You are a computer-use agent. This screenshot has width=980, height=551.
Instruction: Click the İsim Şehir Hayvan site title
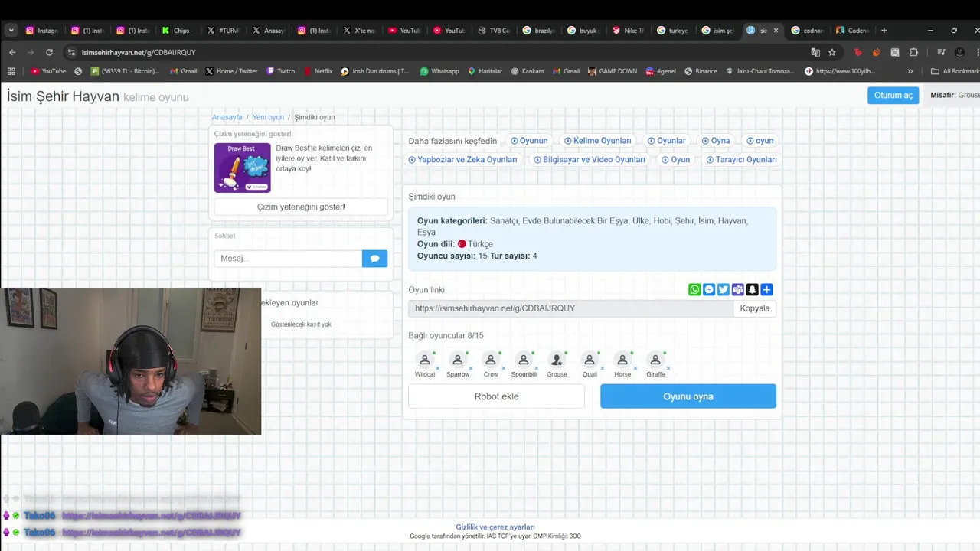[63, 96]
